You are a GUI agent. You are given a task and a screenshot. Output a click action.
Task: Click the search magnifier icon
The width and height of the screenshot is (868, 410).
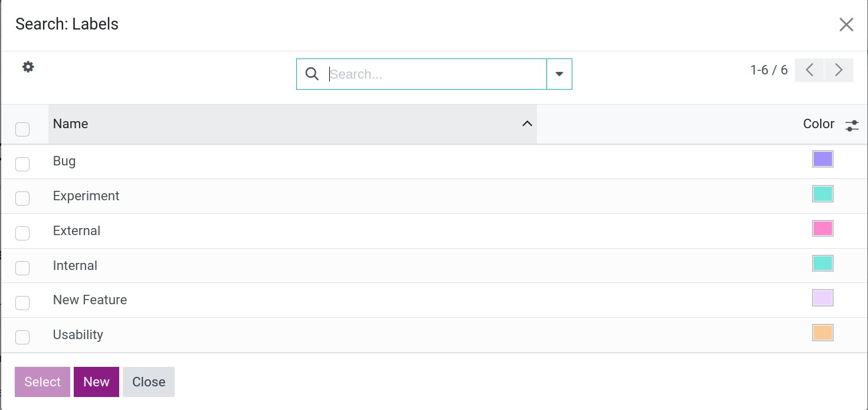click(312, 73)
